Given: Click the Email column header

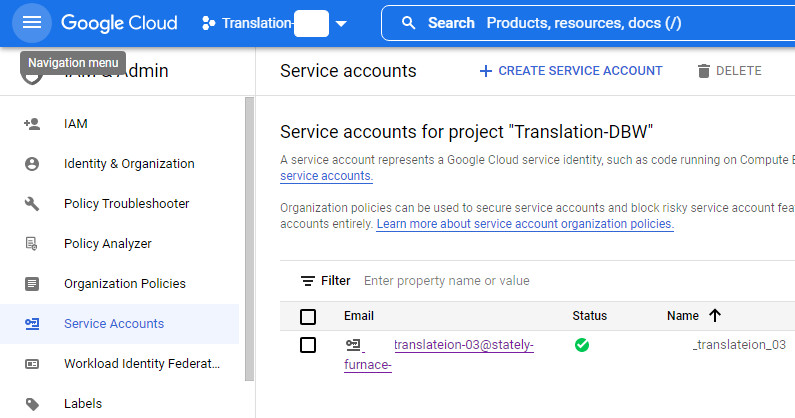Looking at the screenshot, I should point(359,316).
